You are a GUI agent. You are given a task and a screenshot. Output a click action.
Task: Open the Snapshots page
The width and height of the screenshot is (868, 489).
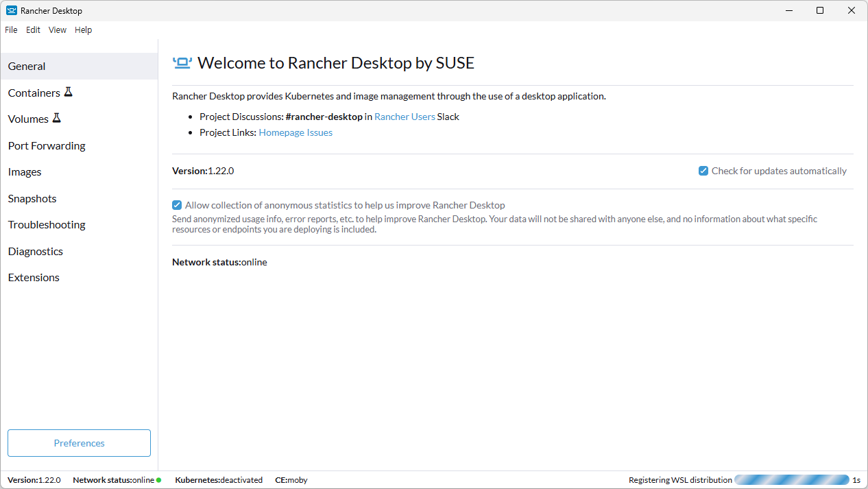click(79, 198)
